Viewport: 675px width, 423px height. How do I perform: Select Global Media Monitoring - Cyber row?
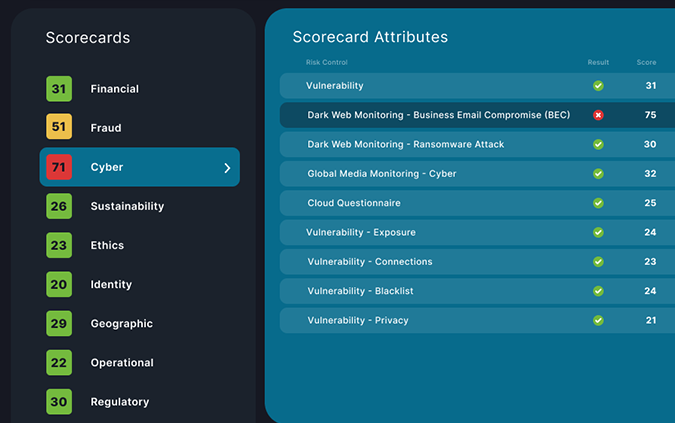tap(382, 174)
